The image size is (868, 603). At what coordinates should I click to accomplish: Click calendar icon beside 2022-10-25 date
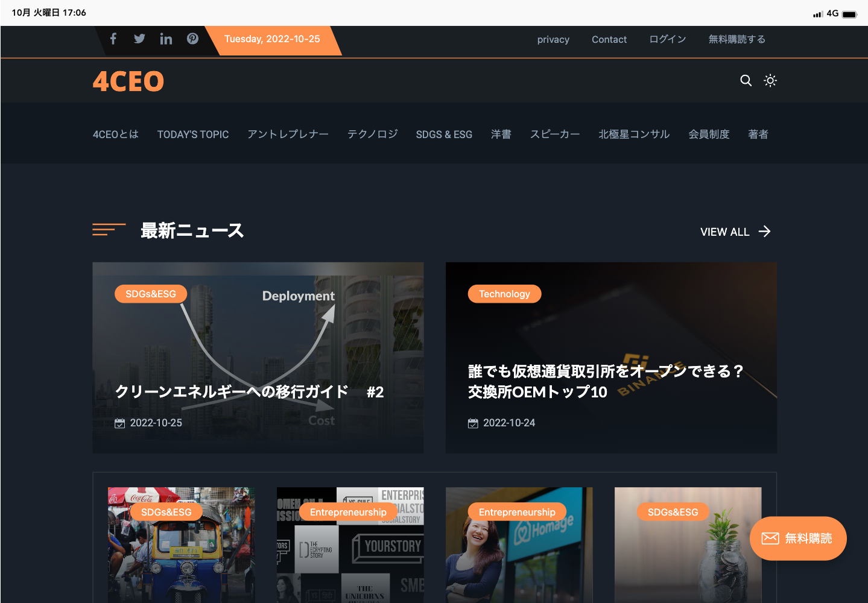click(x=120, y=423)
